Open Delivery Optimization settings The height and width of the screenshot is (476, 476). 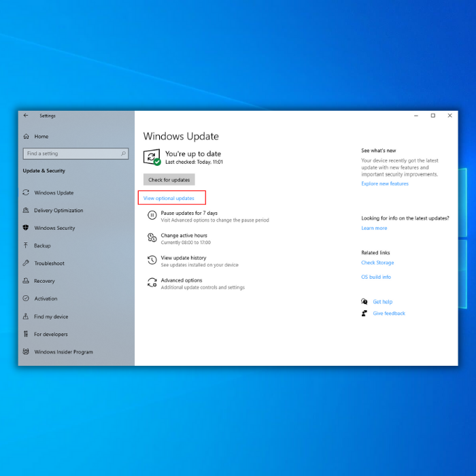58,210
